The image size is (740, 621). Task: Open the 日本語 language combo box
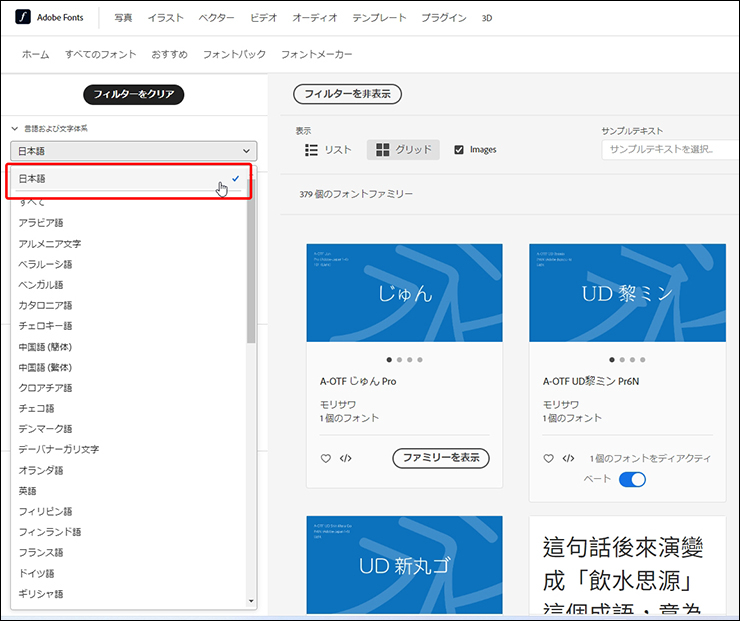(133, 151)
